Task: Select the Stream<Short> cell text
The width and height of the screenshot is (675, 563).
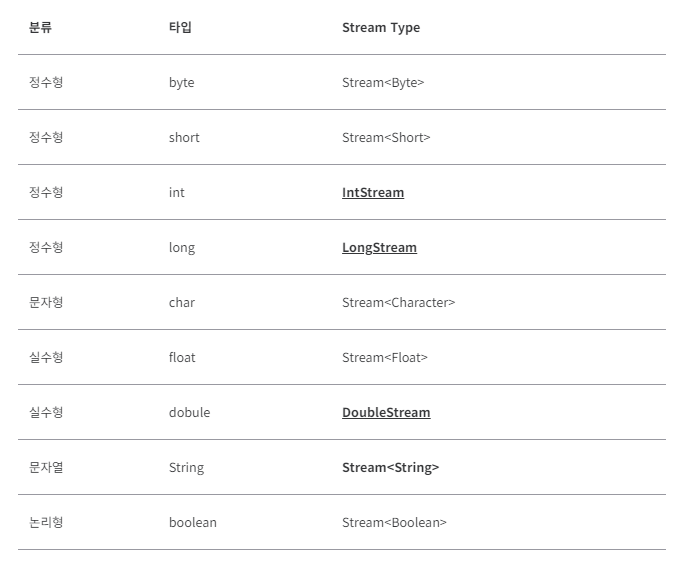Action: [x=386, y=138]
